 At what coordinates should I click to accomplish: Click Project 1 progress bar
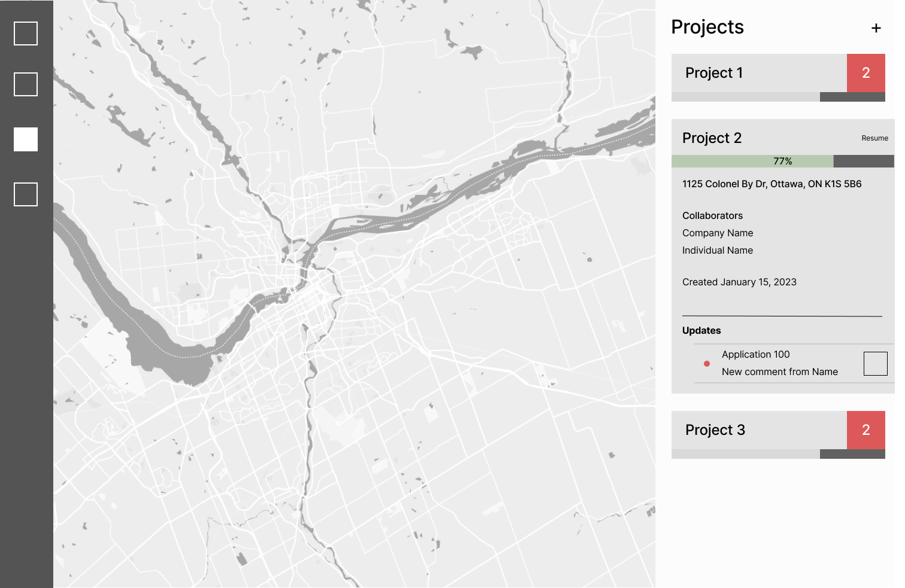(778, 97)
